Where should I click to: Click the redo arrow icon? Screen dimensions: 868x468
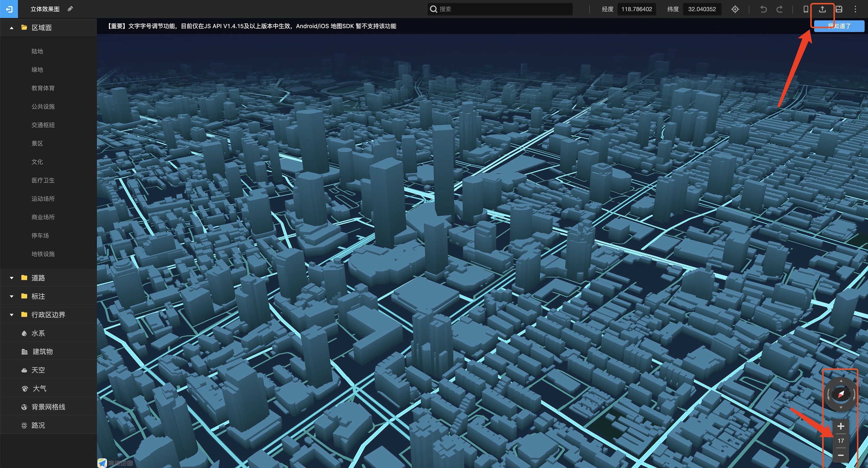click(779, 9)
